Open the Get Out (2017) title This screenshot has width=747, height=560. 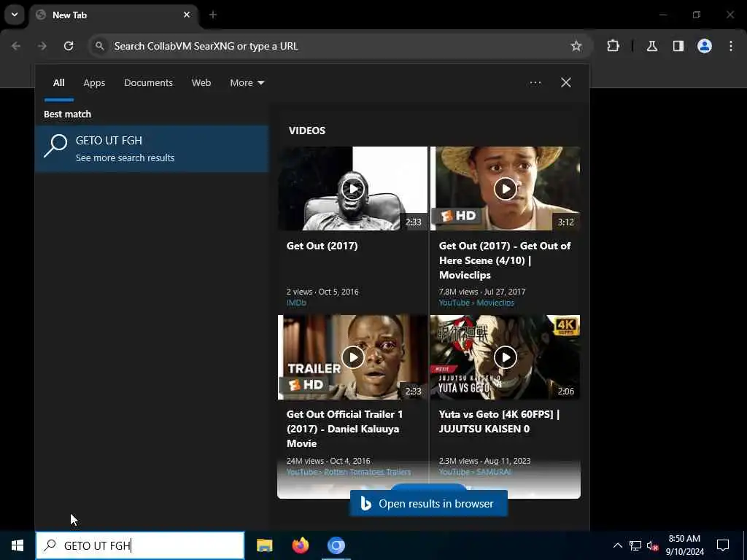322,246
